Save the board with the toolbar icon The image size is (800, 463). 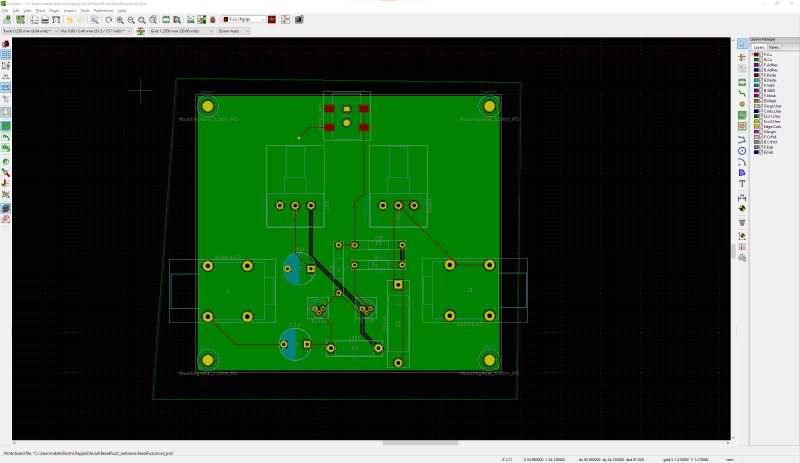[7, 19]
